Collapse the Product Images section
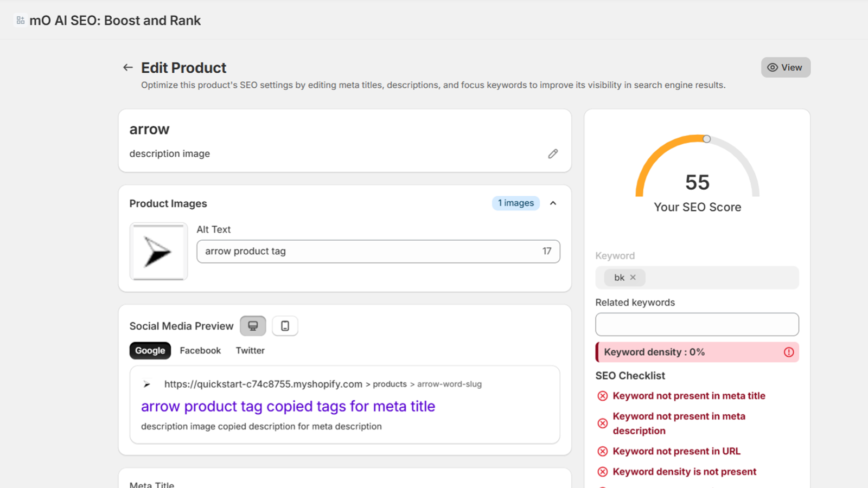The height and width of the screenshot is (488, 868). point(553,203)
